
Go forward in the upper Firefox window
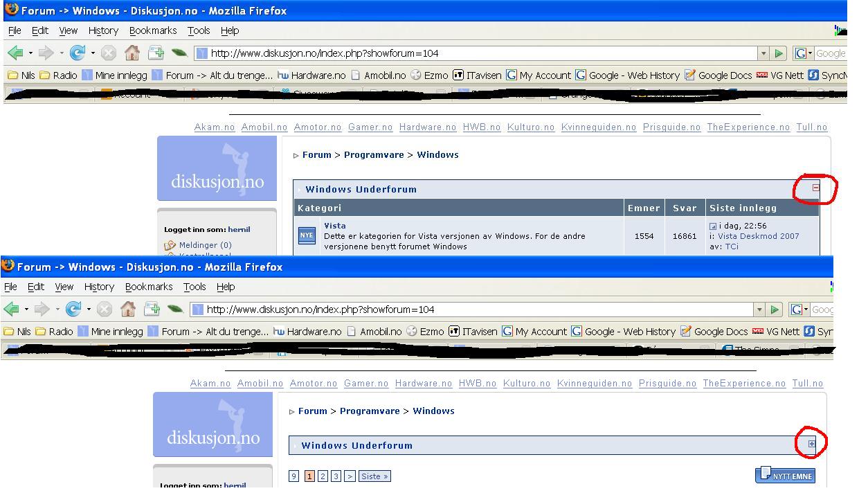pos(46,53)
